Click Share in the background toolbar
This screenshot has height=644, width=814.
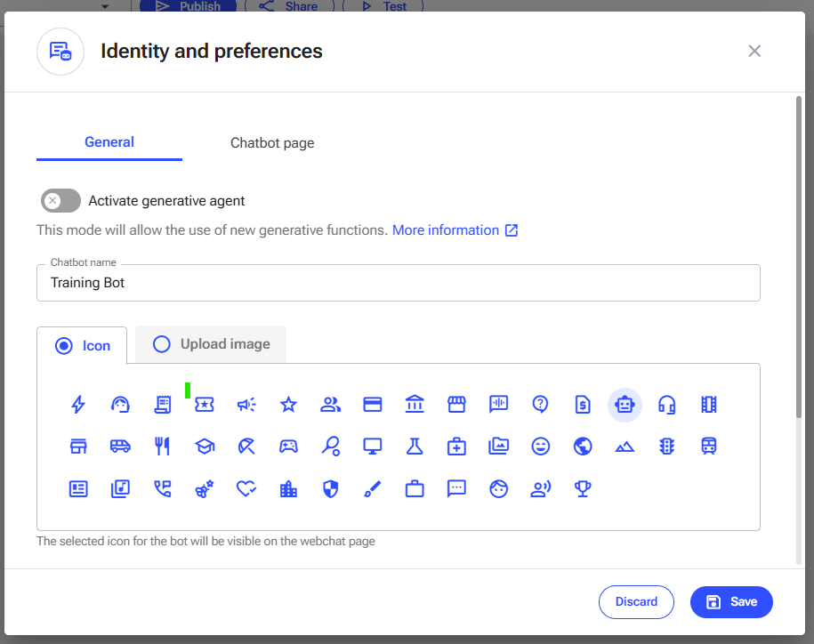(290, 6)
